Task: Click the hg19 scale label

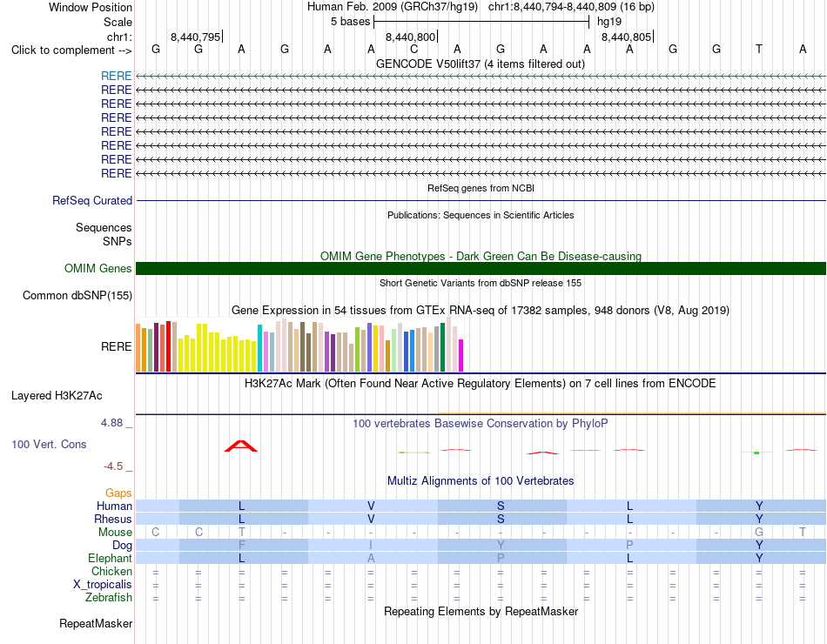Action: 609,22
